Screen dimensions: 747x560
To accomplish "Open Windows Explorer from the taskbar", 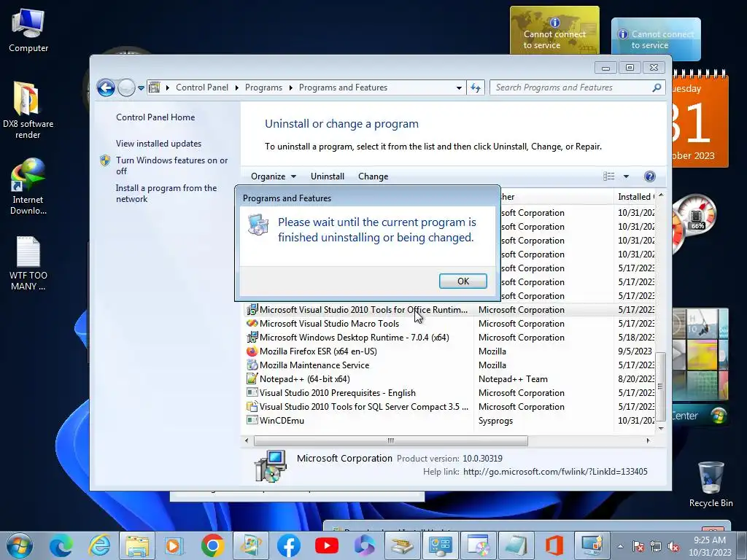I will [x=136, y=545].
